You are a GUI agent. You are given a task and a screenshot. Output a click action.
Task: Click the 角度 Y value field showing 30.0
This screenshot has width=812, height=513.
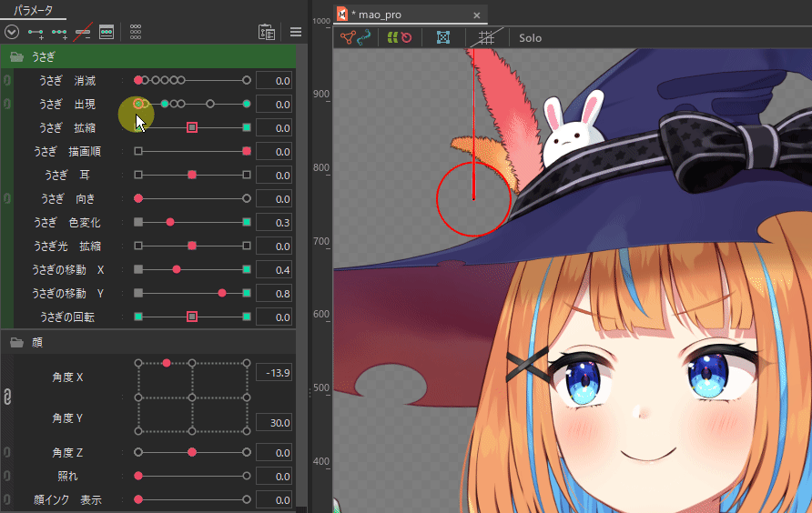coord(274,423)
